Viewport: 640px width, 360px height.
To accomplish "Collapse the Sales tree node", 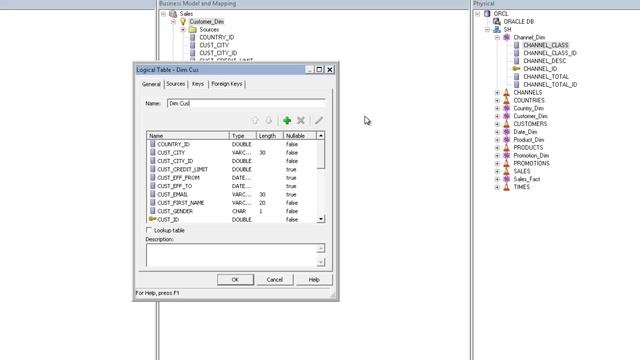I will 163,14.
